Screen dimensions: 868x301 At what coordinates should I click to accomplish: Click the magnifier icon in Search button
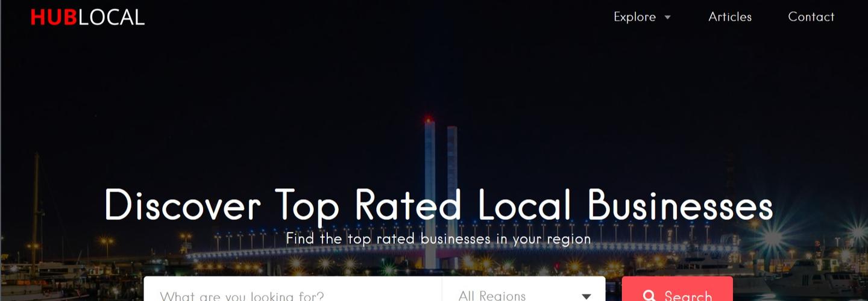[649, 296]
